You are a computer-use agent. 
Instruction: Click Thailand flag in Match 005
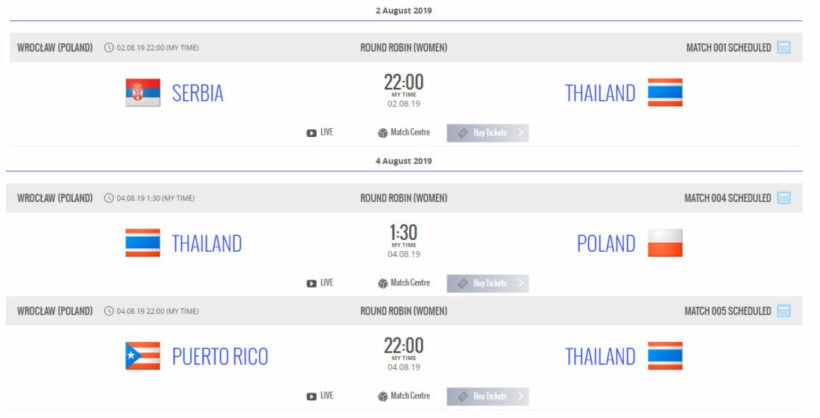[665, 356]
